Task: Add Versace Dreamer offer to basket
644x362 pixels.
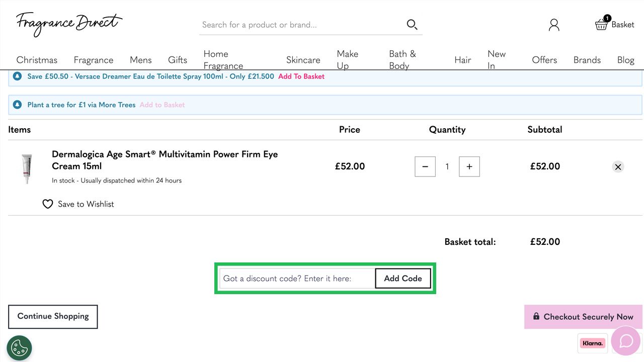Action: pos(301,76)
